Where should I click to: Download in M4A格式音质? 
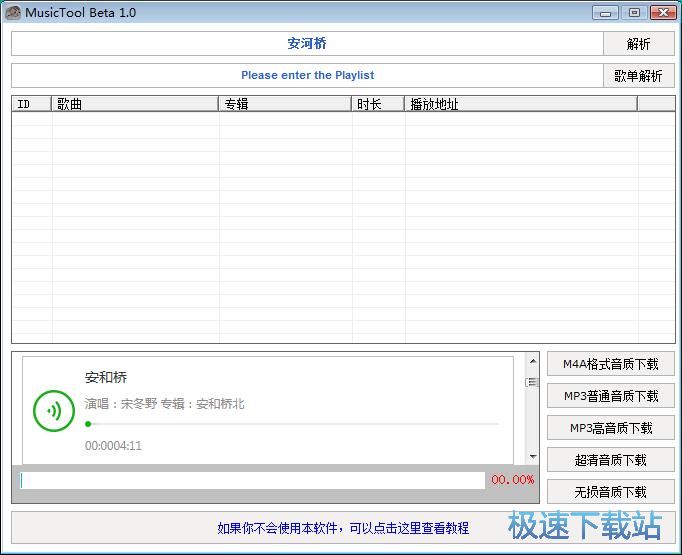tap(611, 364)
